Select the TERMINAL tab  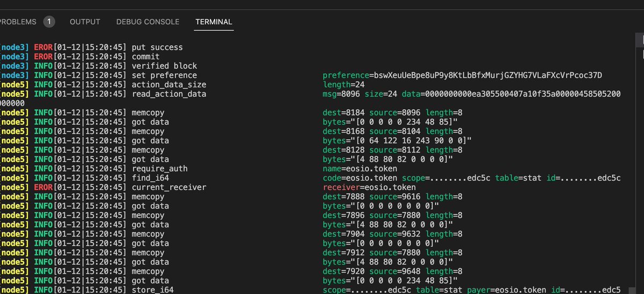pos(214,21)
